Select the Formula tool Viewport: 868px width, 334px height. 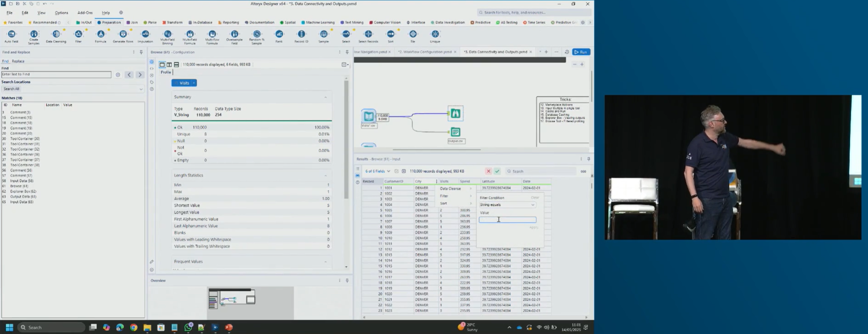(x=101, y=36)
